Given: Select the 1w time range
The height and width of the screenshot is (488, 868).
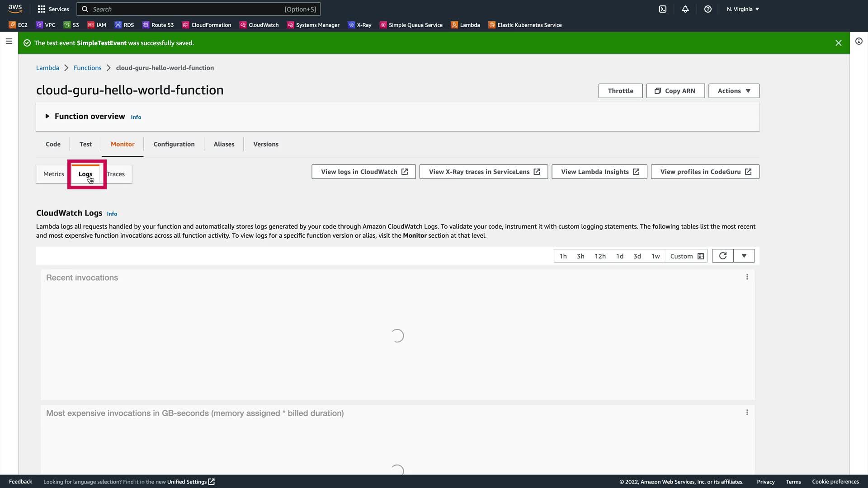Looking at the screenshot, I should [656, 256].
